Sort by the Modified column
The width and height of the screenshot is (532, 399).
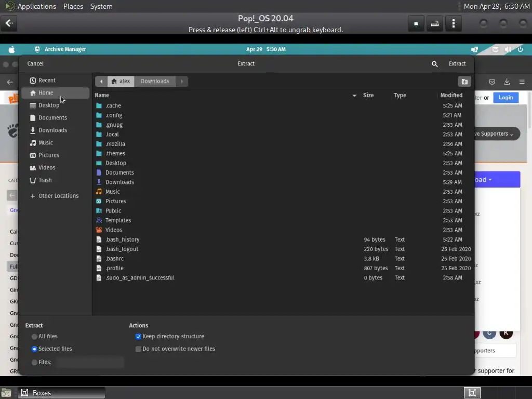click(451, 96)
